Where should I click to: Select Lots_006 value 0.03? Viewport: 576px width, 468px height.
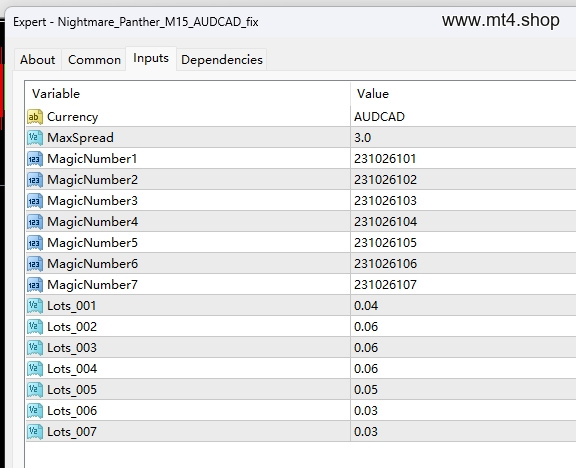click(x=366, y=410)
